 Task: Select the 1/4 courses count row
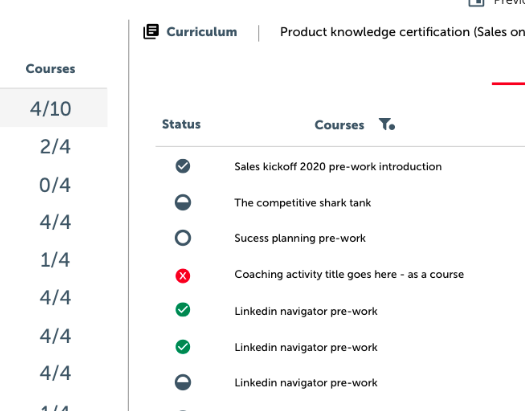pyautogui.click(x=55, y=260)
